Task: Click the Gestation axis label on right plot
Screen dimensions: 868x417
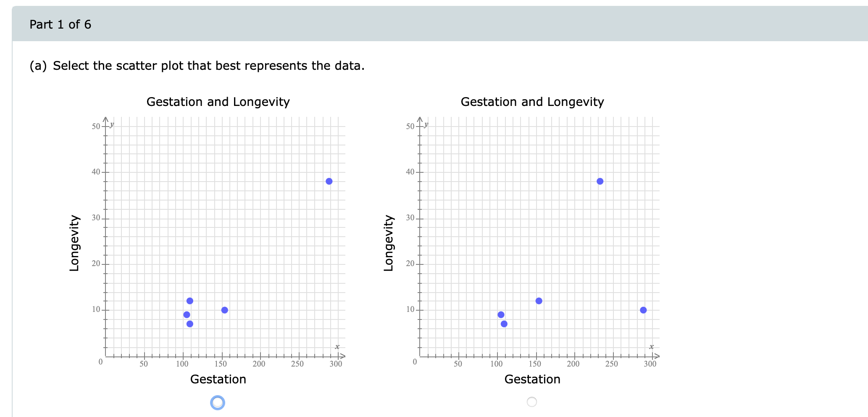Action: [532, 379]
